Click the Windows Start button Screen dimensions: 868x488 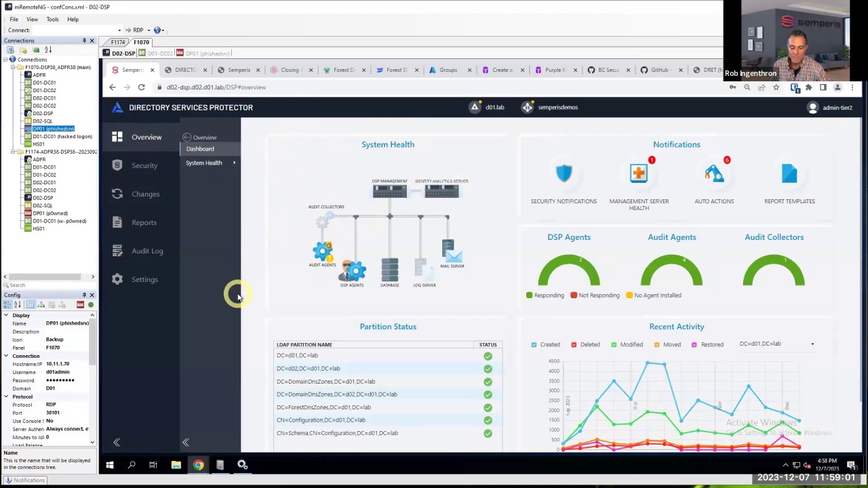(109, 465)
